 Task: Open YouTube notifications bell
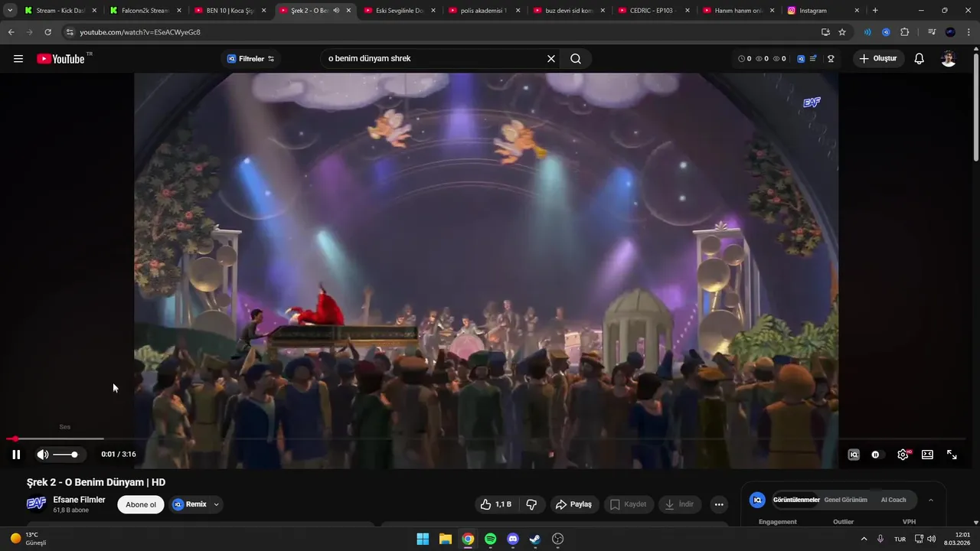click(x=919, y=59)
